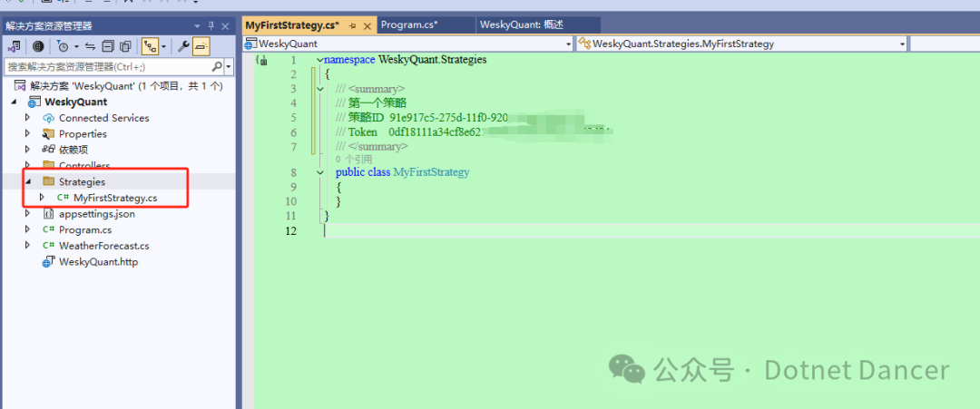Viewport: 980px width, 409px height.
Task: Select the Strategies folder
Action: pos(82,181)
